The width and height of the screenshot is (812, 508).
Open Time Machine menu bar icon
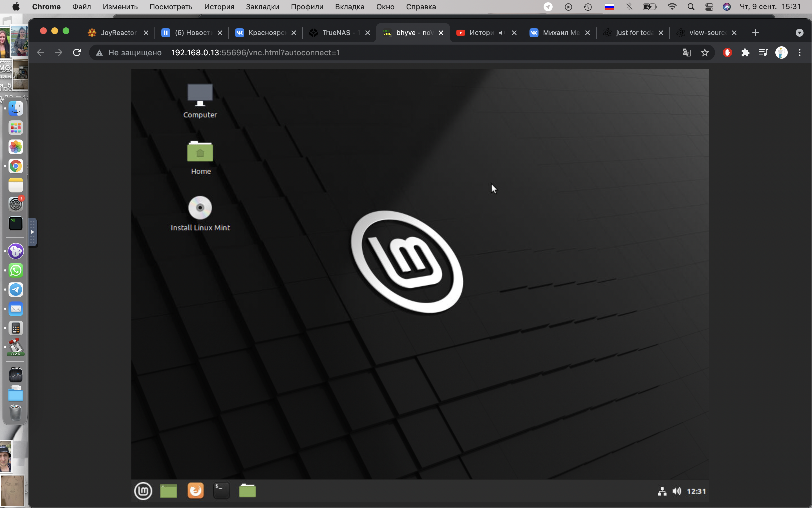(x=588, y=7)
